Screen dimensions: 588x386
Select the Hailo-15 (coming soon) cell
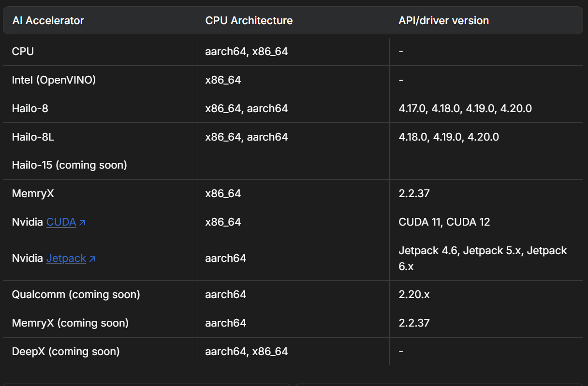(x=69, y=165)
